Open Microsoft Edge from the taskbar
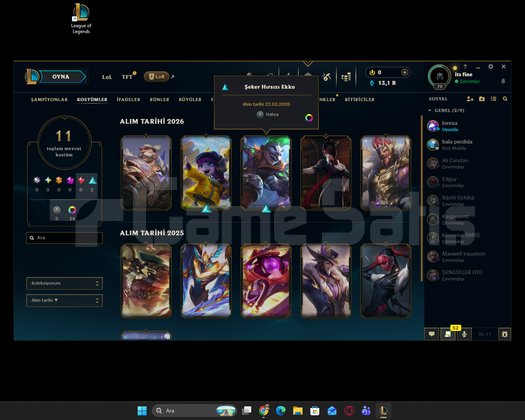Viewport: 525px width, 420px height. coord(281,411)
